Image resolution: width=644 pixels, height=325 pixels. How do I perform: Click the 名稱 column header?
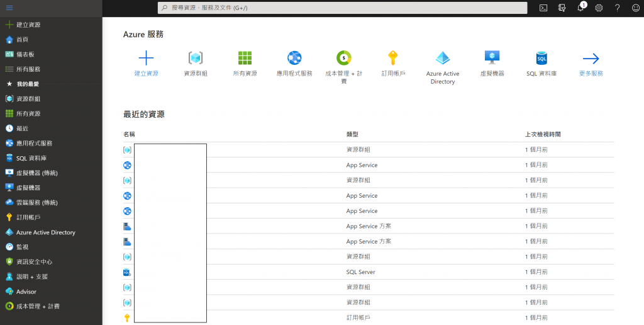(x=129, y=134)
